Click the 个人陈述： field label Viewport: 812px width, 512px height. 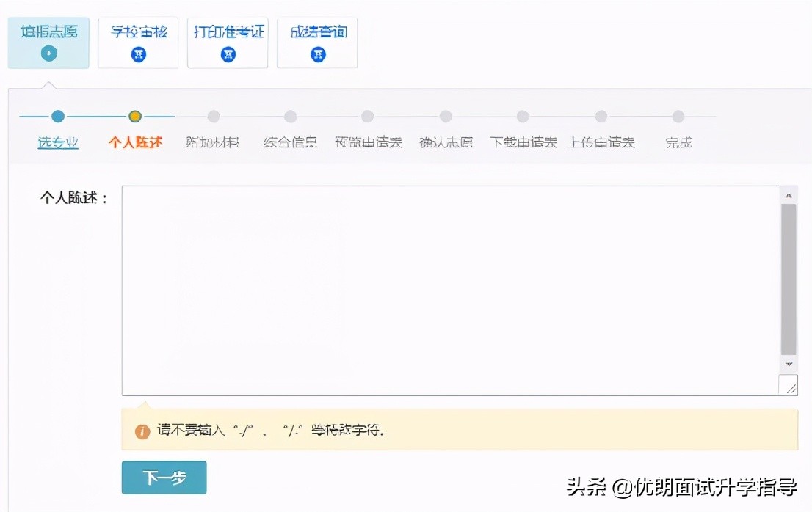pyautogui.click(x=74, y=198)
